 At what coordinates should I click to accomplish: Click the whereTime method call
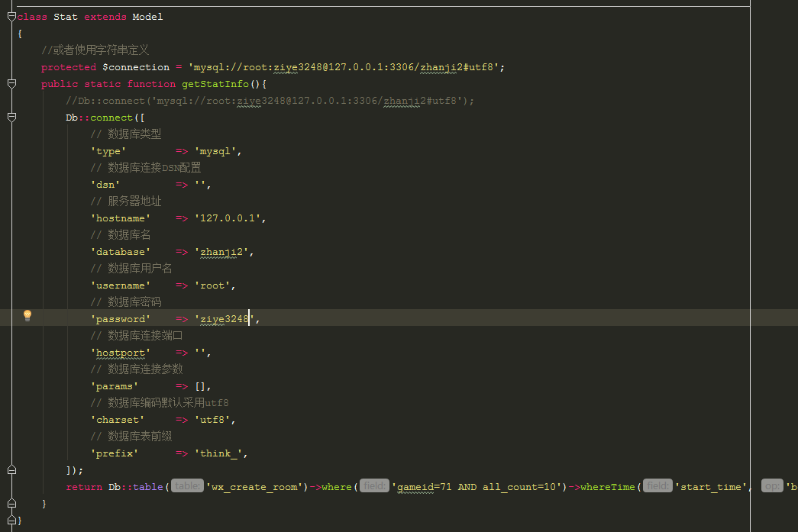[609, 487]
